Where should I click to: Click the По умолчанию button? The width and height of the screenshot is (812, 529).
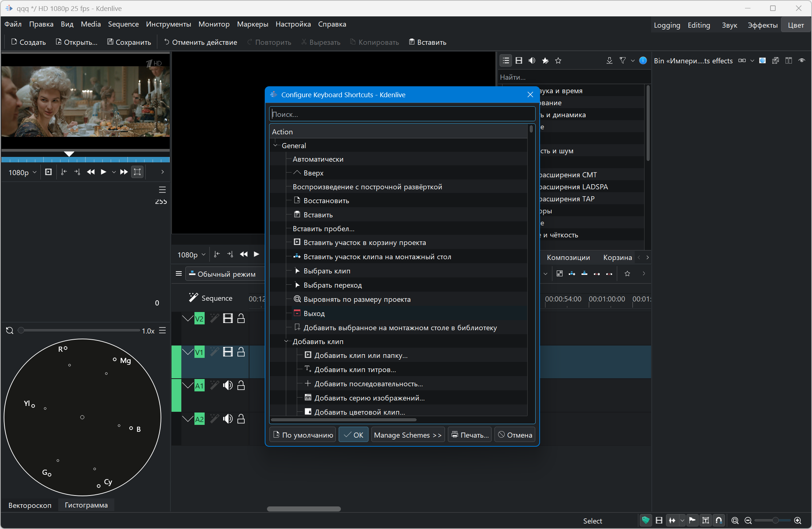(303, 435)
